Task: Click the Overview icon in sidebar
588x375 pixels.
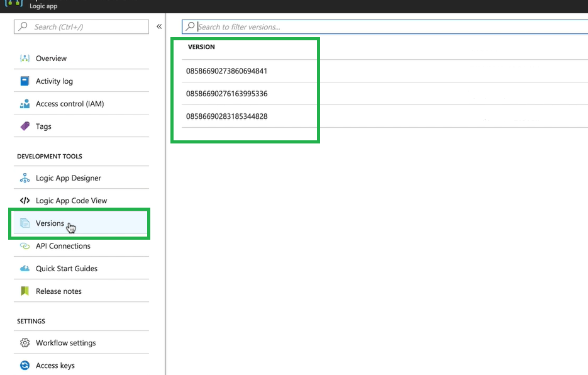Action: [x=25, y=59]
